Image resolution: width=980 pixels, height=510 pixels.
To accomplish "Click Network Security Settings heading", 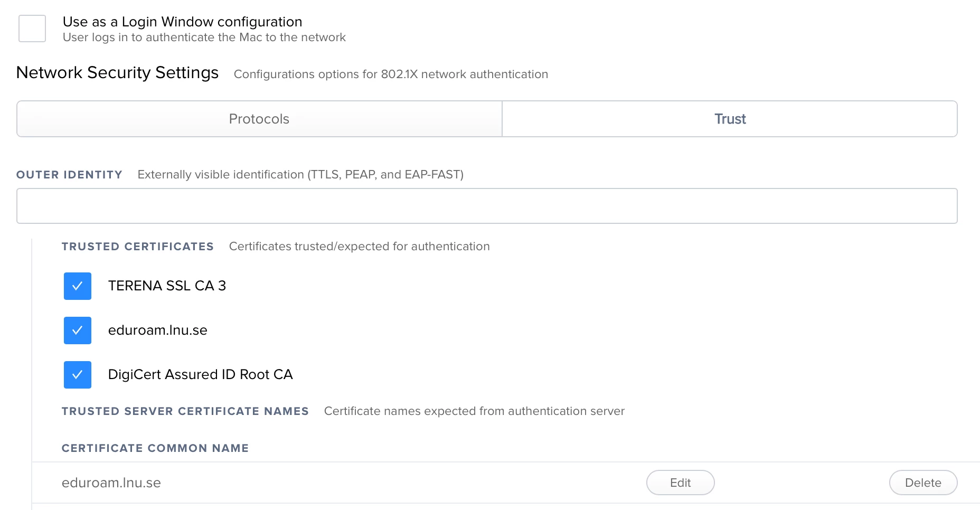I will (117, 72).
